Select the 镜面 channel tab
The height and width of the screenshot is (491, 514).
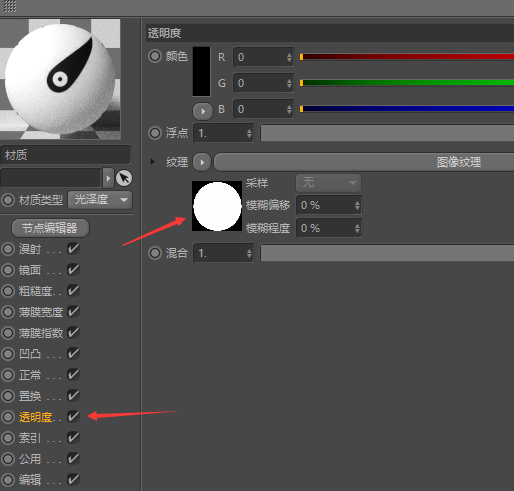(30, 270)
